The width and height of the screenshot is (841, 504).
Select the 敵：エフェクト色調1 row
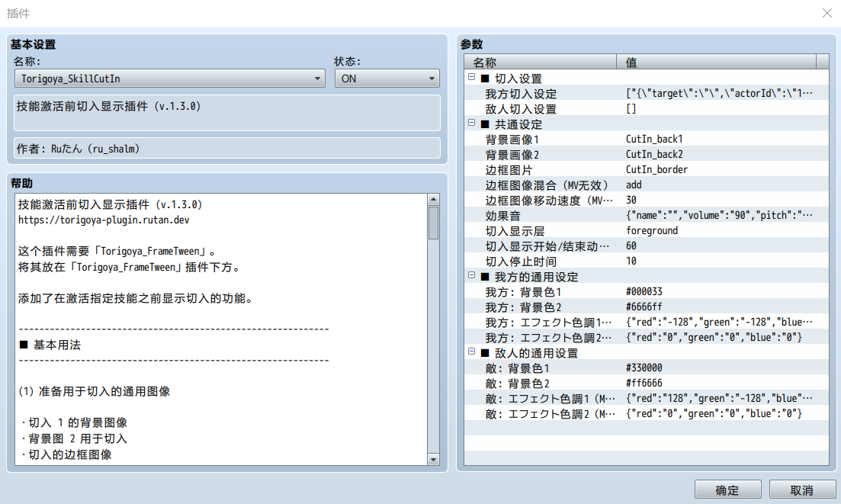click(x=647, y=399)
